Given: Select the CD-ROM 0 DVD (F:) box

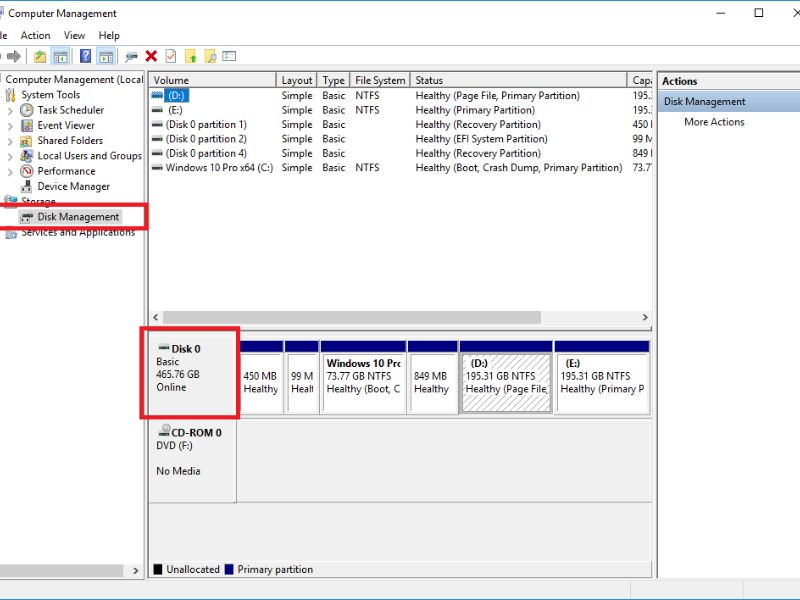Looking at the screenshot, I should 192,461.
